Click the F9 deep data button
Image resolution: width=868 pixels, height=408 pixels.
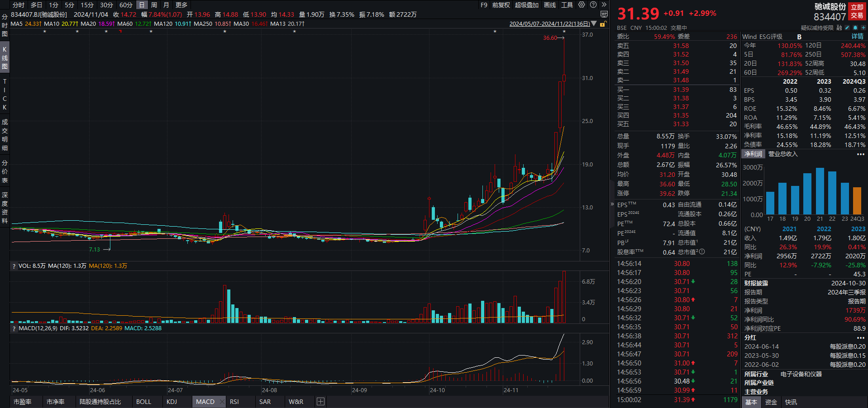[x=484, y=5]
